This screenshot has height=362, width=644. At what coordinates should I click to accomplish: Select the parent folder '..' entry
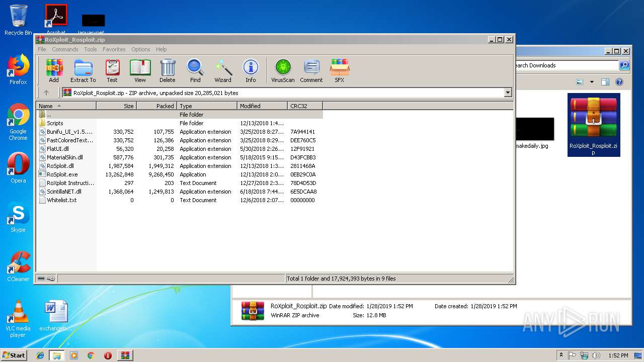(179, 115)
